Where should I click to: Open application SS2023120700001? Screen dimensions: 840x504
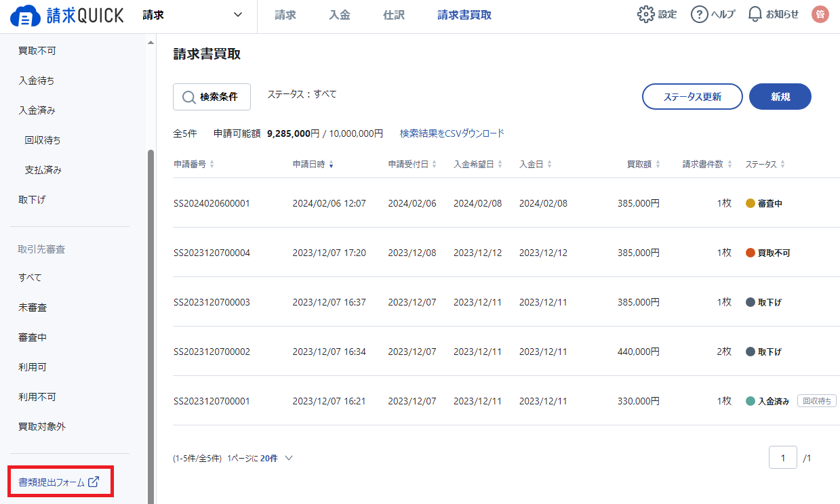coord(212,401)
